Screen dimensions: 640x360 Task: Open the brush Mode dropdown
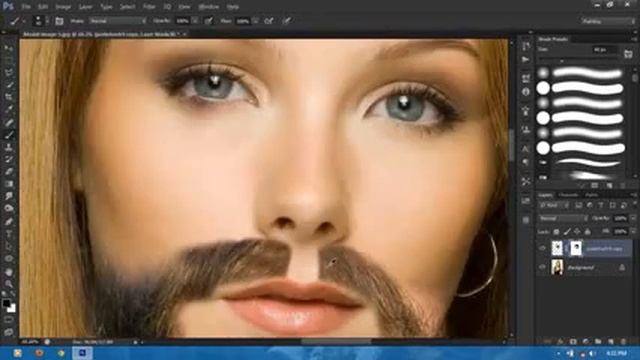[x=118, y=21]
